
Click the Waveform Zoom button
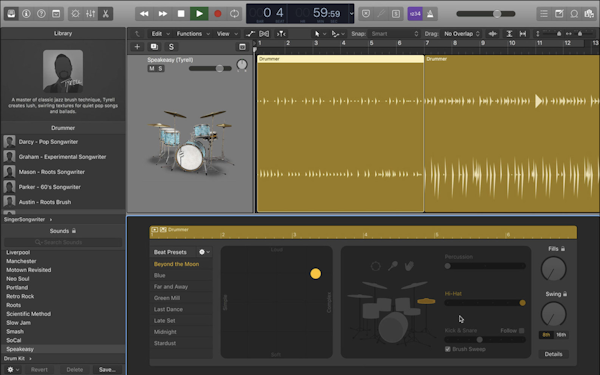493,34
